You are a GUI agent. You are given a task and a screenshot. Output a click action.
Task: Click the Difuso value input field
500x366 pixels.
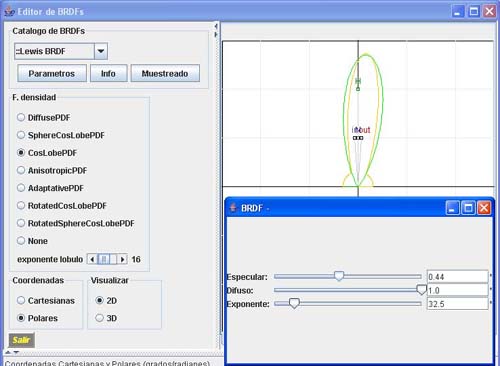457,290
